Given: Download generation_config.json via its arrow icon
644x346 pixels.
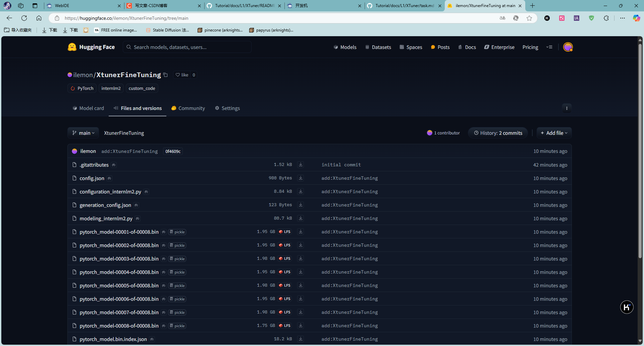Looking at the screenshot, I should click(x=301, y=205).
